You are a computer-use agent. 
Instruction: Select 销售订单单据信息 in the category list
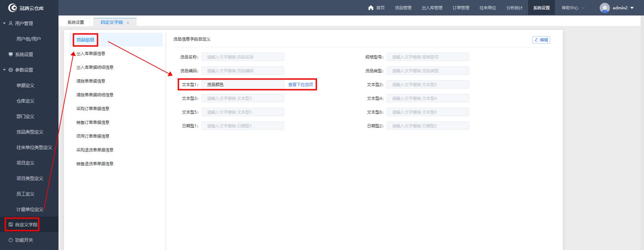click(93, 123)
